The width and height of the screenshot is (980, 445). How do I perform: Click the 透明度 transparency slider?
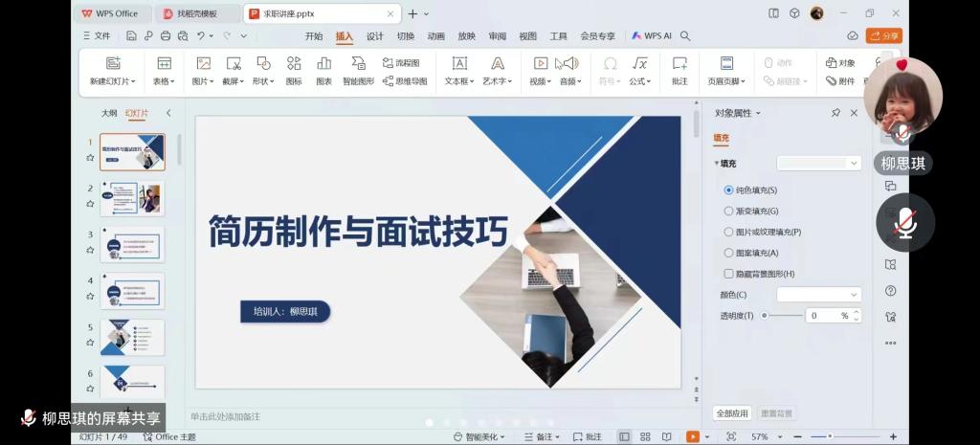tap(783, 315)
